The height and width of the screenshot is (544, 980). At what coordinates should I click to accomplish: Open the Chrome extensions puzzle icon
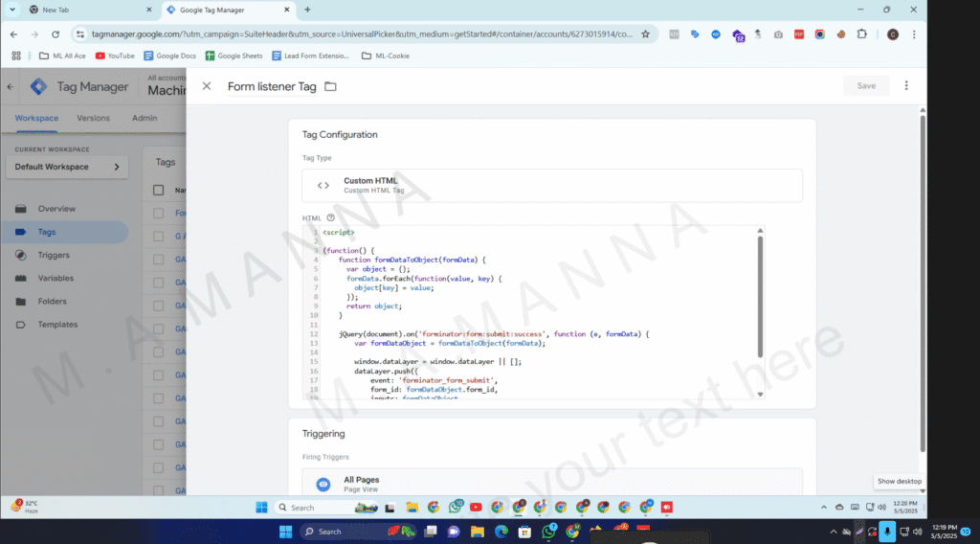862,34
